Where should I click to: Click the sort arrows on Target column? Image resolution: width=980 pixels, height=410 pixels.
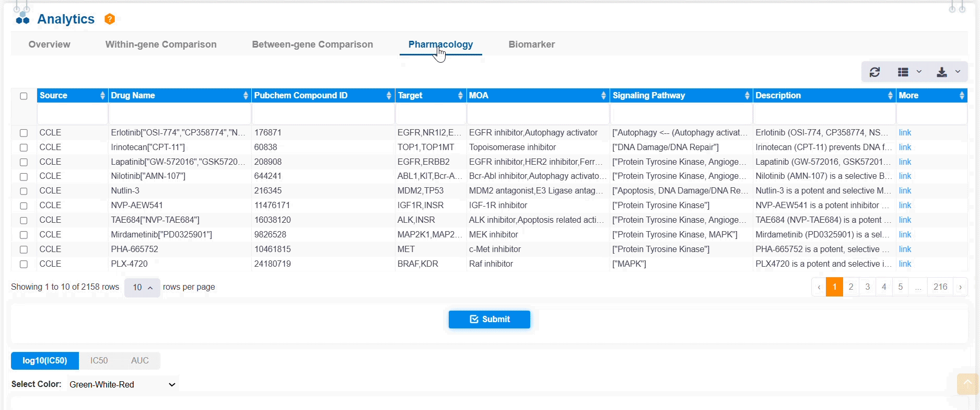[x=460, y=96]
